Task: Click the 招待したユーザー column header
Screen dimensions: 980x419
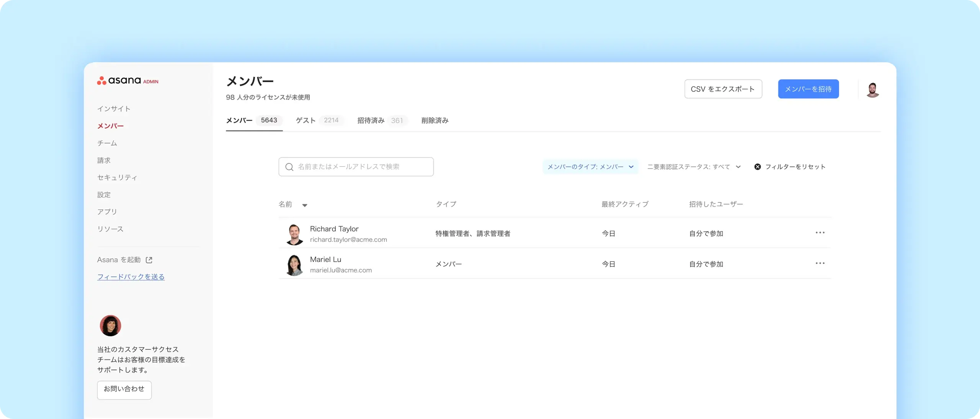Action: [716, 204]
